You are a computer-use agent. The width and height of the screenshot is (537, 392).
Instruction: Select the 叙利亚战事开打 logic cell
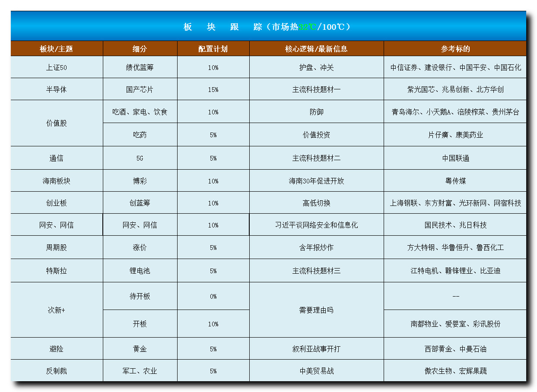point(316,348)
